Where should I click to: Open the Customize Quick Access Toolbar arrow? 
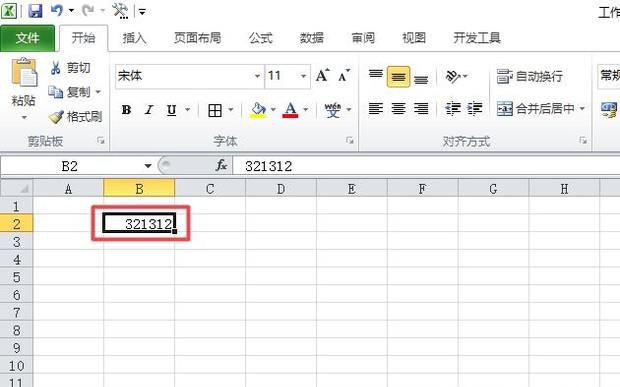[142, 12]
